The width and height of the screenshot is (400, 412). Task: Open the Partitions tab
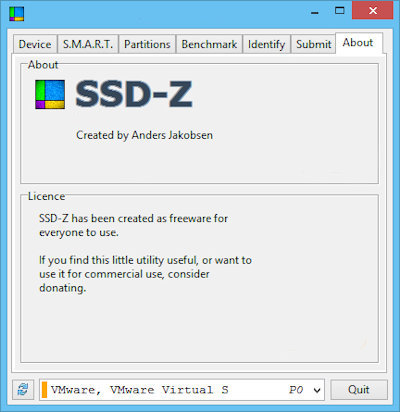click(147, 44)
